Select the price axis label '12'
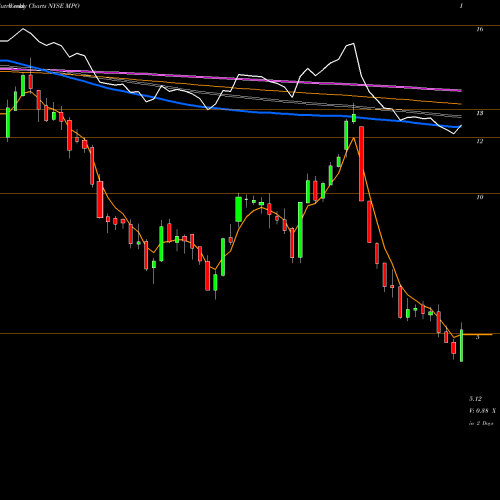 pos(480,141)
